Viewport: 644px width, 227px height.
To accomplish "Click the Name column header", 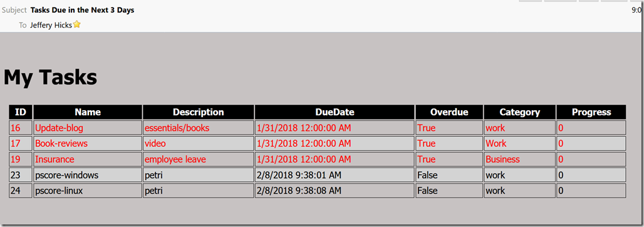I will click(88, 113).
